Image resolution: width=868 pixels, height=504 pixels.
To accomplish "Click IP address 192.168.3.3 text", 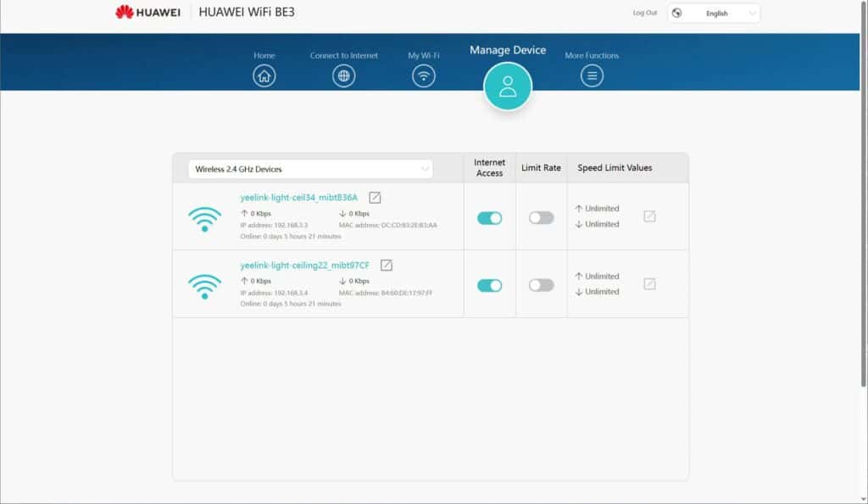I will click(274, 225).
